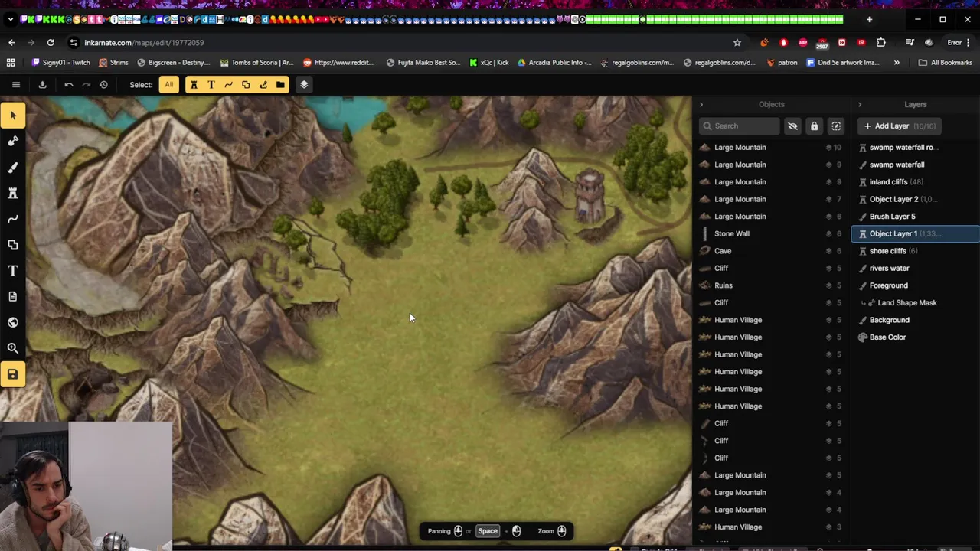Click the scatter select icon beside lock
The width and height of the screenshot is (980, 551).
pos(836,126)
